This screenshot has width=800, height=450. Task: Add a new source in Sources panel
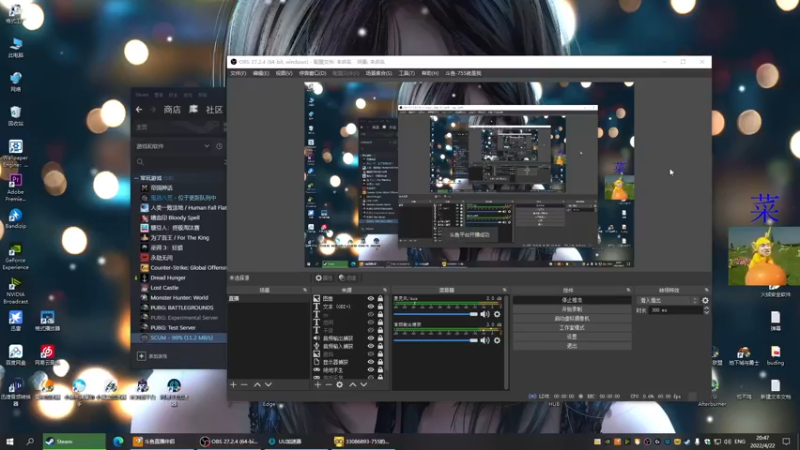(x=318, y=384)
